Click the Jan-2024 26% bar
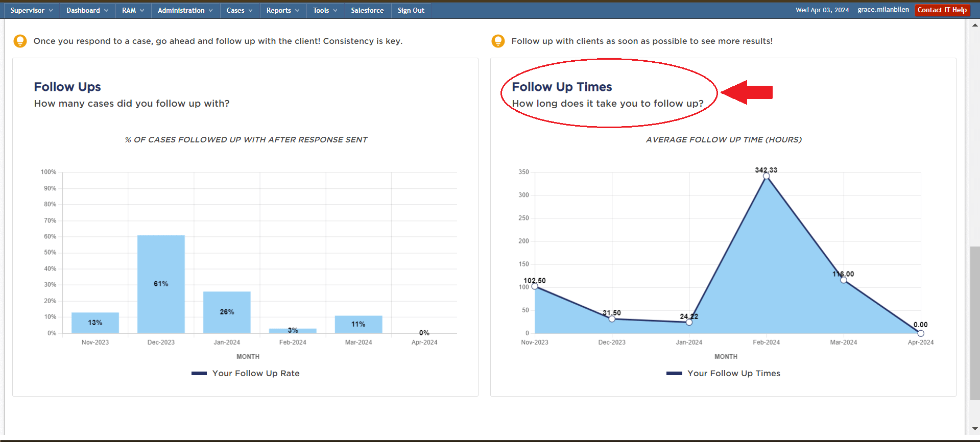This screenshot has width=980, height=442. click(x=227, y=312)
